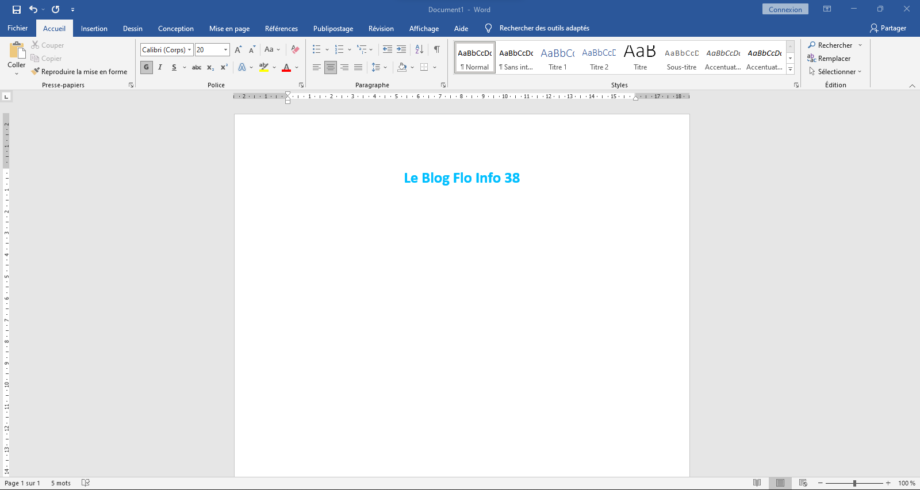Open the text effects icon
Viewport: 920px width, 490px height.
click(x=242, y=67)
